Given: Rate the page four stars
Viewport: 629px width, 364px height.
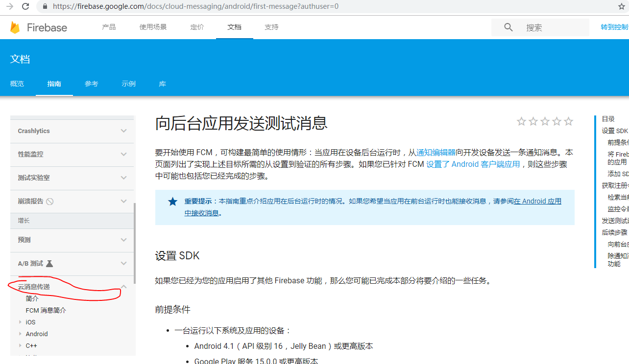Looking at the screenshot, I should [556, 121].
